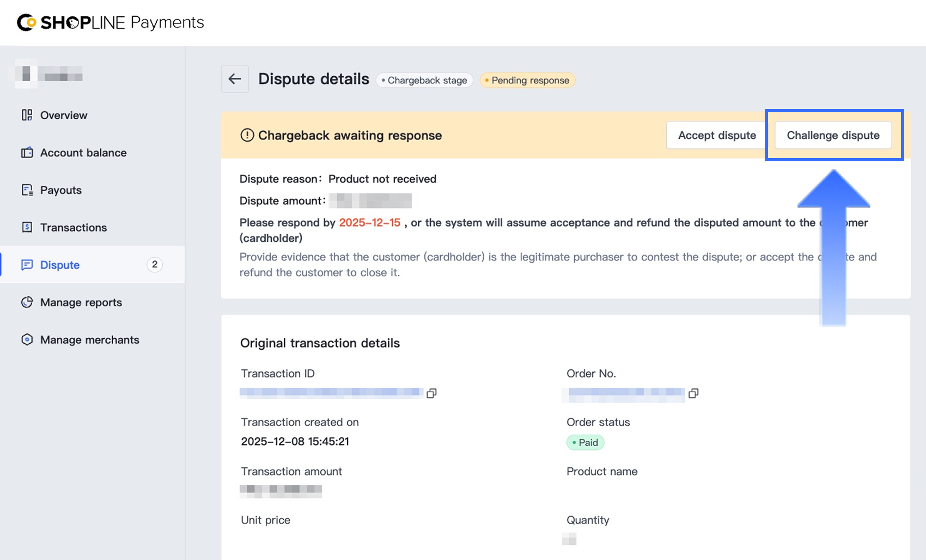The image size is (926, 560).
Task: Copy the Transaction ID
Action: tap(431, 393)
